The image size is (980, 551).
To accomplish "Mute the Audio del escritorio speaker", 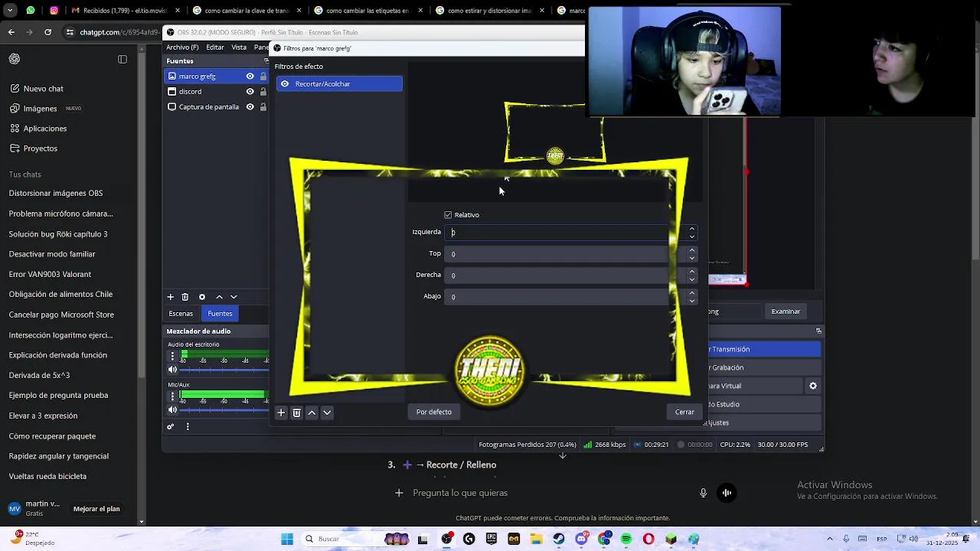I will [172, 370].
